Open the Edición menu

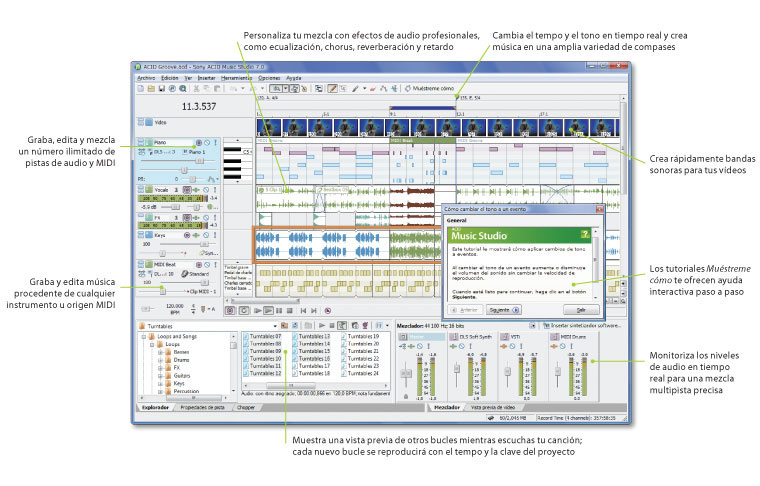point(170,78)
